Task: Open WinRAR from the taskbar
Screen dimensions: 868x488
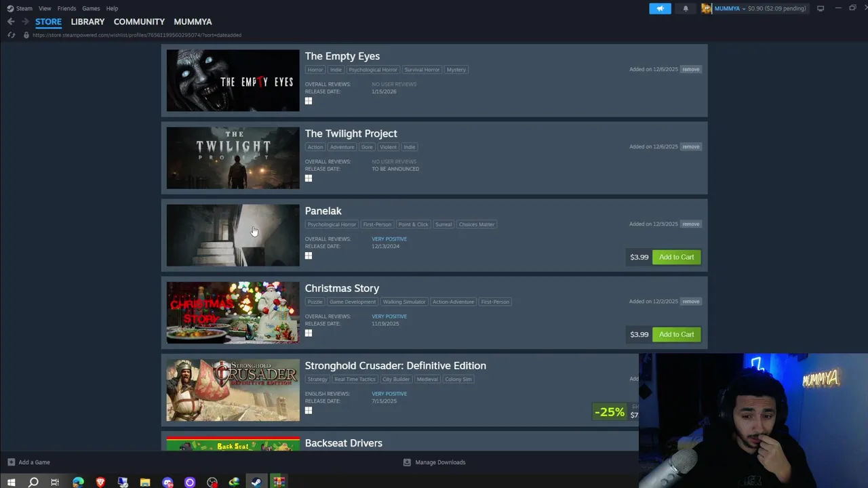Action: [279, 482]
